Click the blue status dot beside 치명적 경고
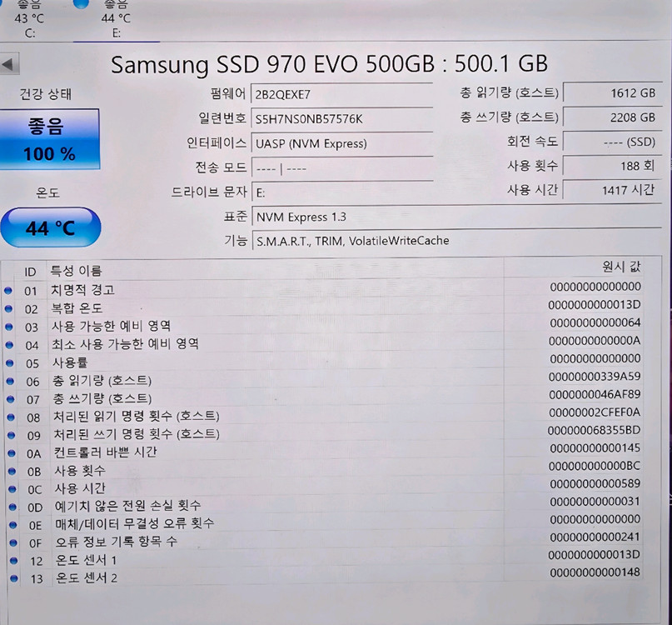Screen dimensions: 672x625 pyautogui.click(x=8, y=287)
